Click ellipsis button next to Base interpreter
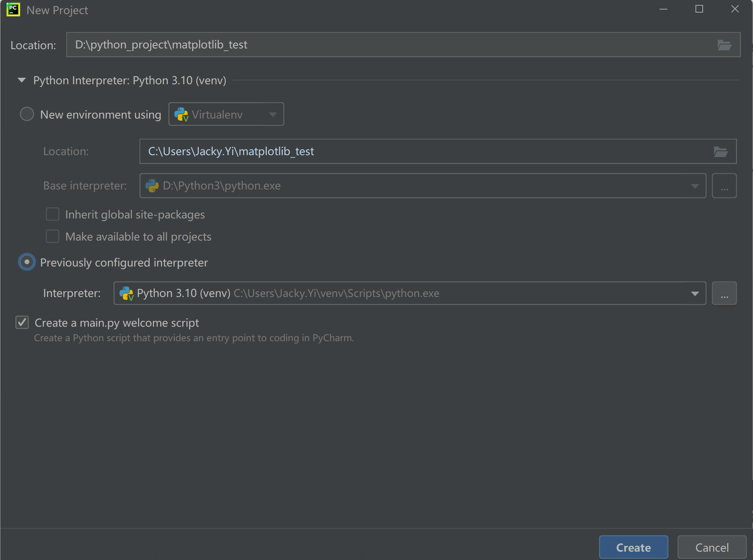This screenshot has height=560, width=753. [724, 186]
